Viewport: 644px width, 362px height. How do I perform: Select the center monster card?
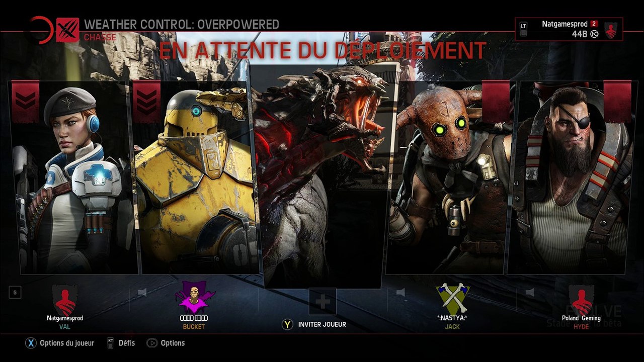[x=323, y=175]
